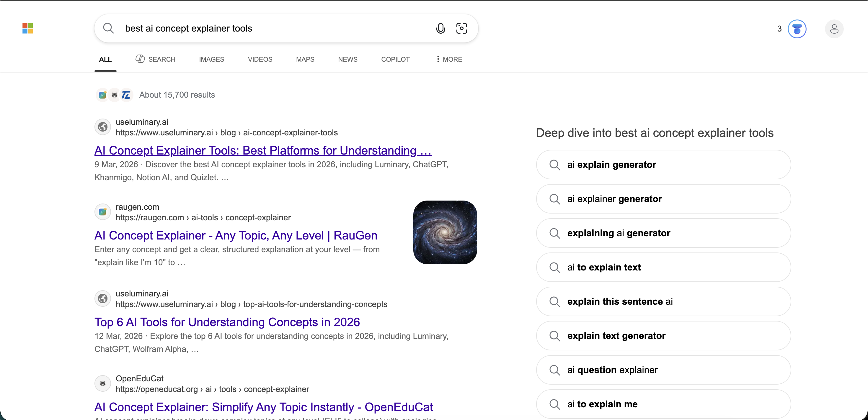The height and width of the screenshot is (420, 868).
Task: Click the '12 Mar, 2026' result snippet text
Action: point(271,343)
